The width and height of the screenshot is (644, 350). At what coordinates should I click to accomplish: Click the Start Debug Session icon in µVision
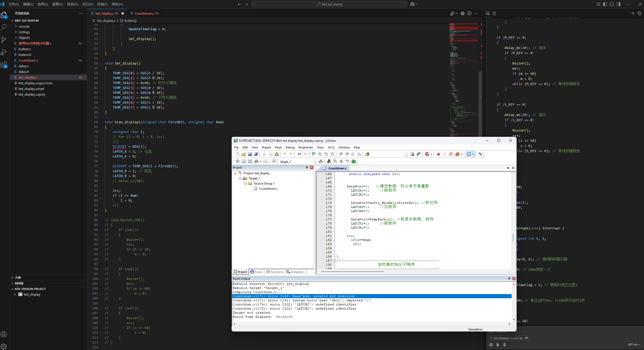(x=427, y=154)
